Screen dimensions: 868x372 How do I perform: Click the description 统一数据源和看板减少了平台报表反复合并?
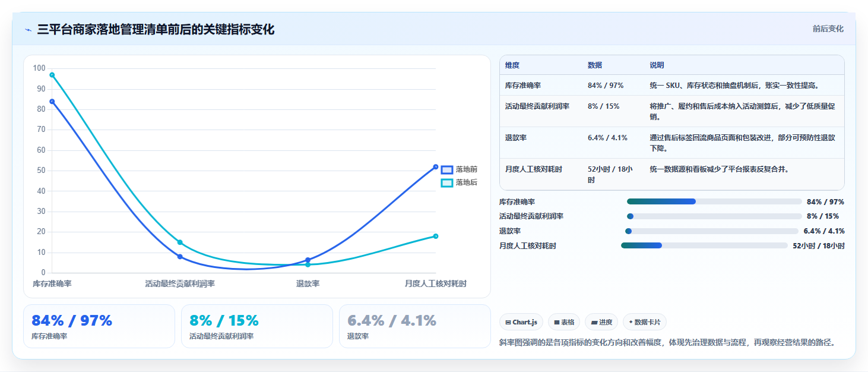point(719,169)
